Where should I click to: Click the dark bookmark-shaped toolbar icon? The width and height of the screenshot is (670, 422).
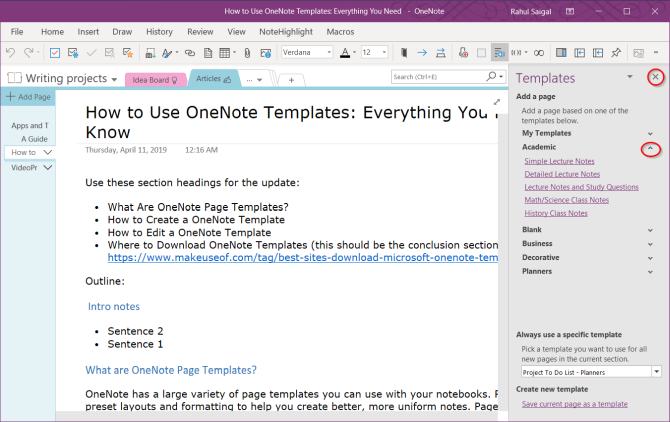pyautogui.click(x=404, y=53)
